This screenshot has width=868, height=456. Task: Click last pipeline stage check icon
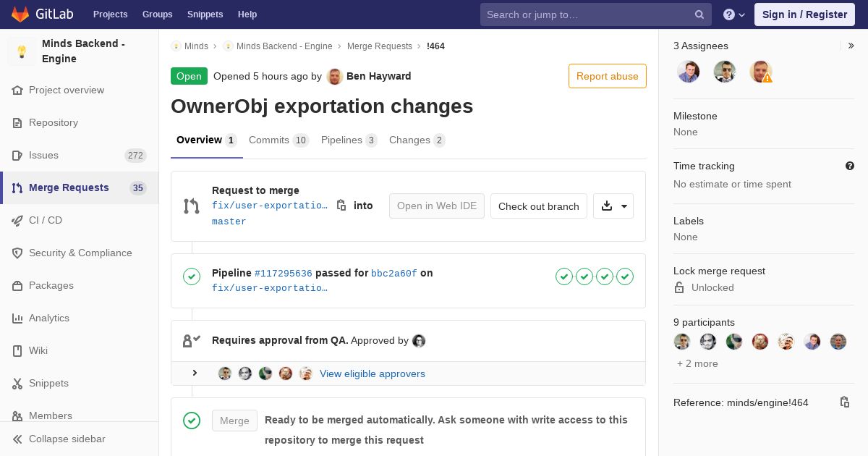coord(625,276)
